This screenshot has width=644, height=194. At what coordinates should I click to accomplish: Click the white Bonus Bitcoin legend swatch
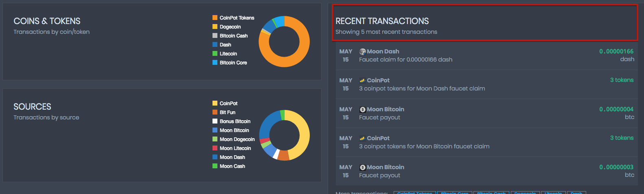tap(215, 121)
